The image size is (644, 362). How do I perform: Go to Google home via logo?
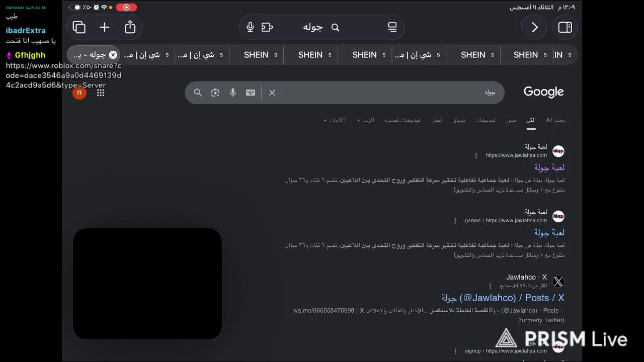(x=543, y=92)
